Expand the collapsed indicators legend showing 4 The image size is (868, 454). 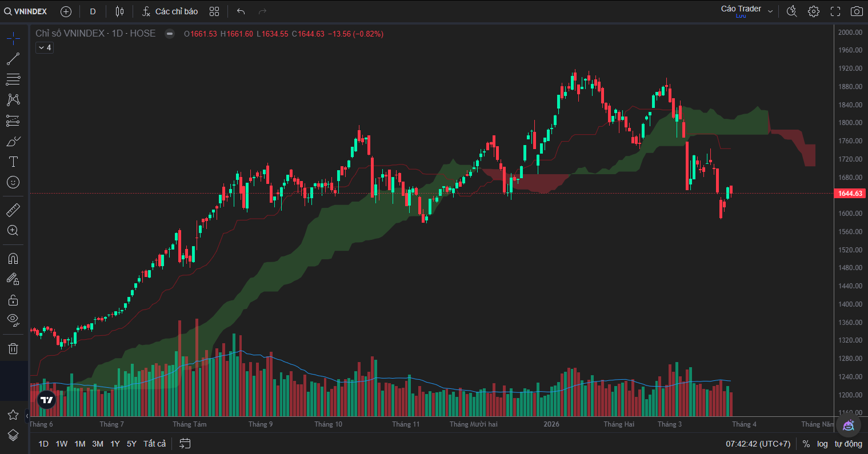(45, 48)
